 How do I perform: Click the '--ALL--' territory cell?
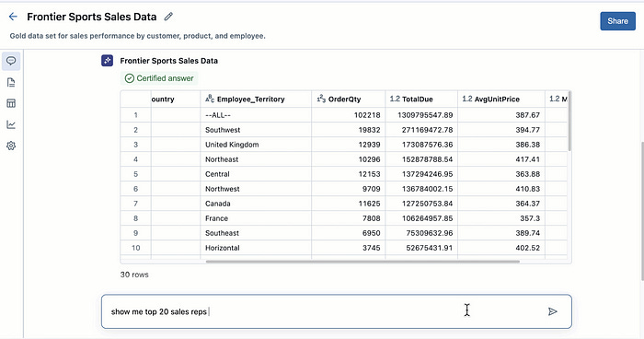click(256, 115)
